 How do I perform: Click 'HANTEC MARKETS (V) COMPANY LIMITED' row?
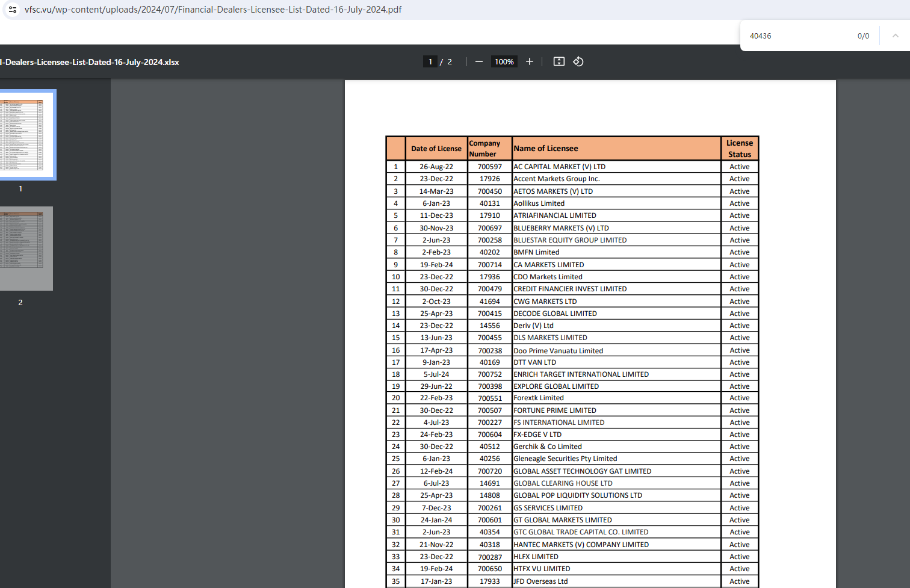[x=581, y=545]
